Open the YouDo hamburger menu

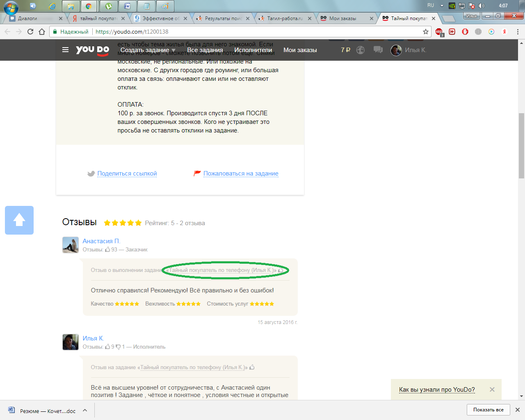(x=65, y=50)
